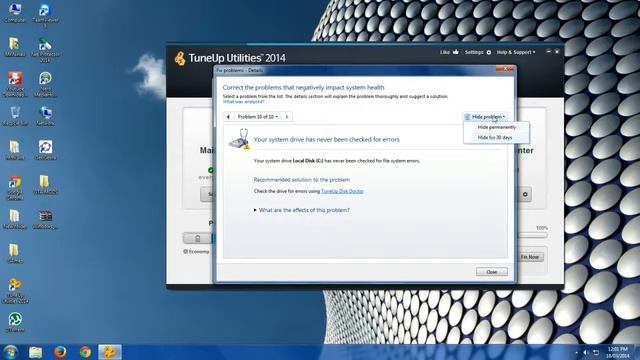Open the Help & Support dropdown
Screen dimensions: 640x360
point(516,52)
